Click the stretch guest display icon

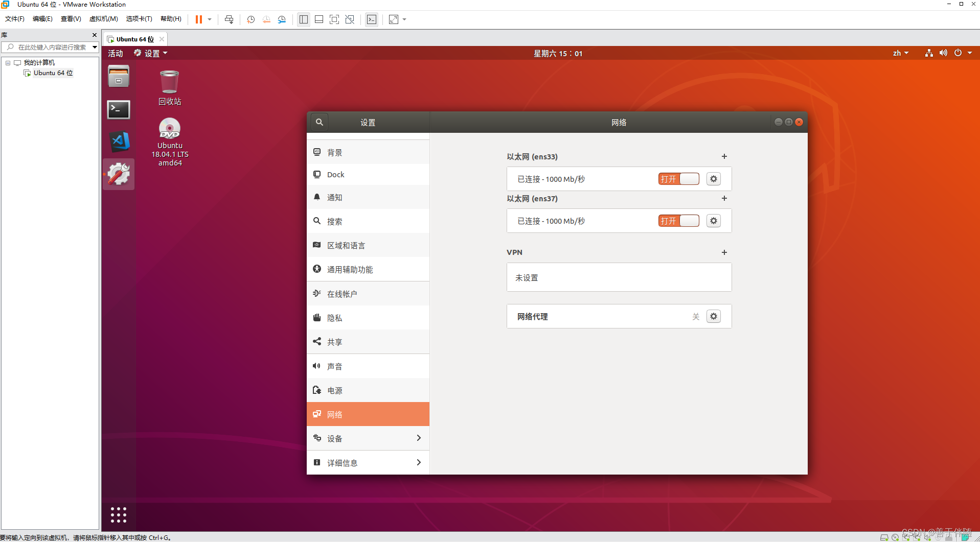point(394,19)
